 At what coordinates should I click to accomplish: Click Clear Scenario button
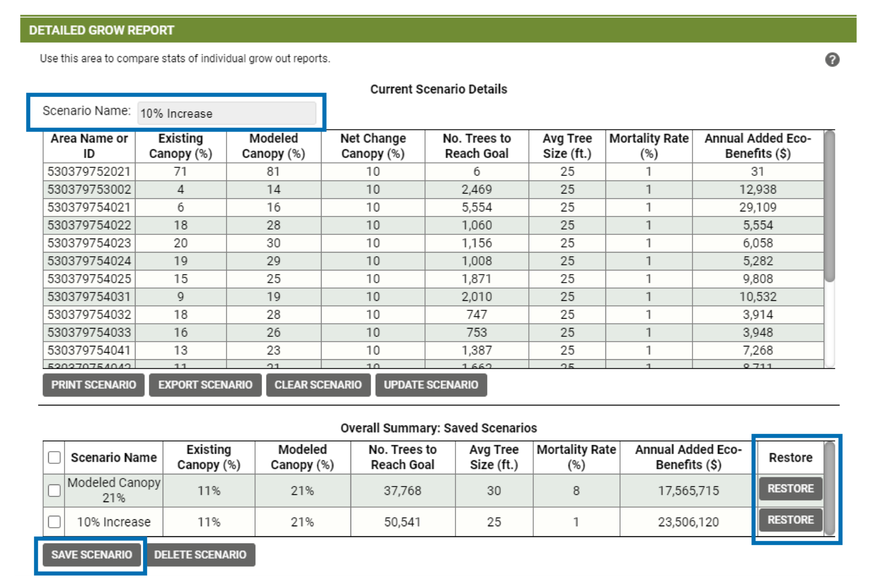point(318,385)
